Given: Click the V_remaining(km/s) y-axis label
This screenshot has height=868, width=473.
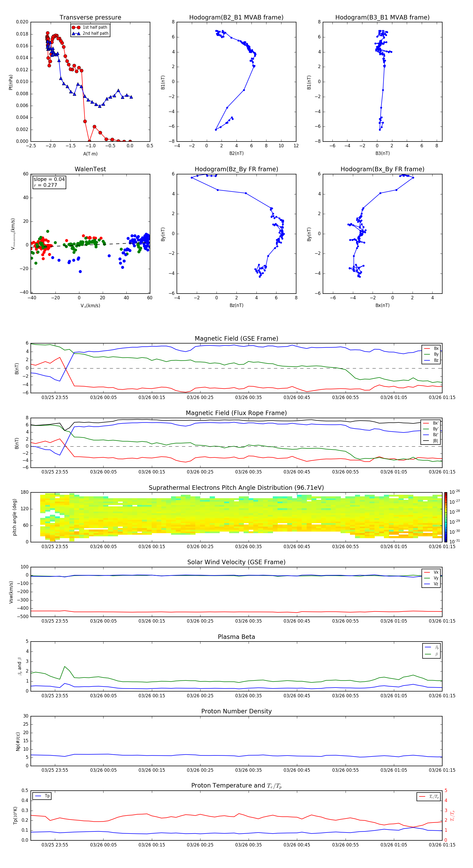Looking at the screenshot, I should coord(13,234).
